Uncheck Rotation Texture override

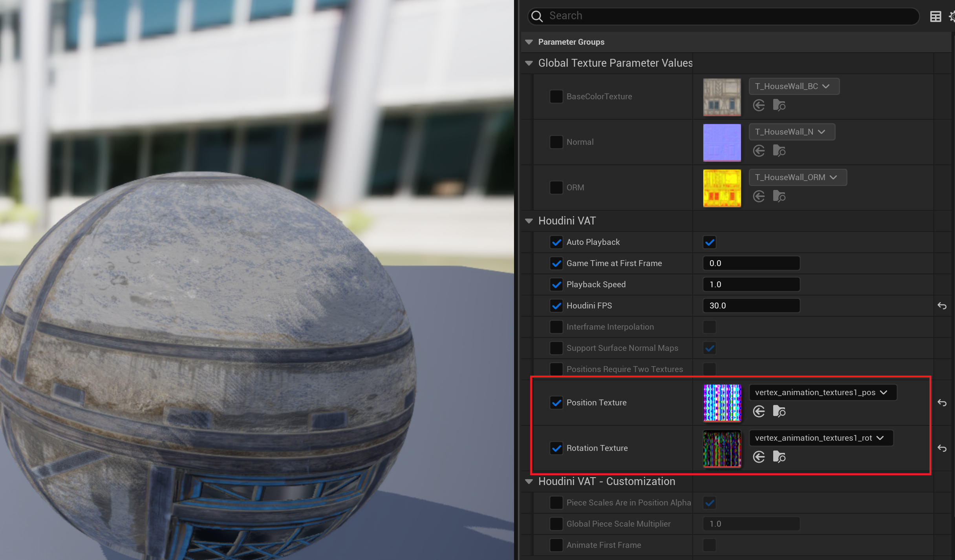coord(556,448)
